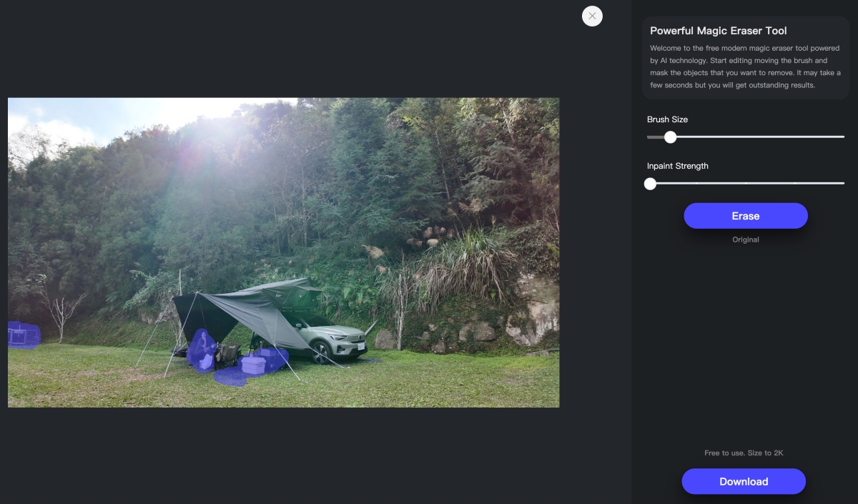Click the Erase button
This screenshot has width=858, height=504.
pyautogui.click(x=746, y=216)
